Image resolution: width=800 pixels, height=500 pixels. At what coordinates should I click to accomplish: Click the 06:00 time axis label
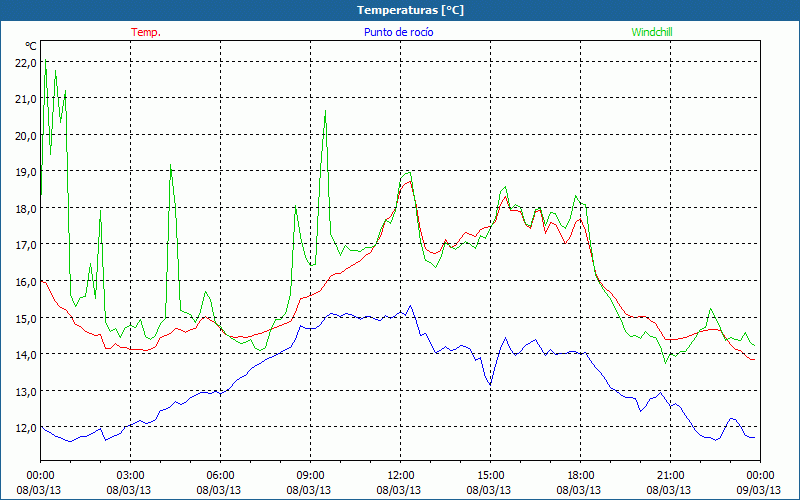pos(220,476)
